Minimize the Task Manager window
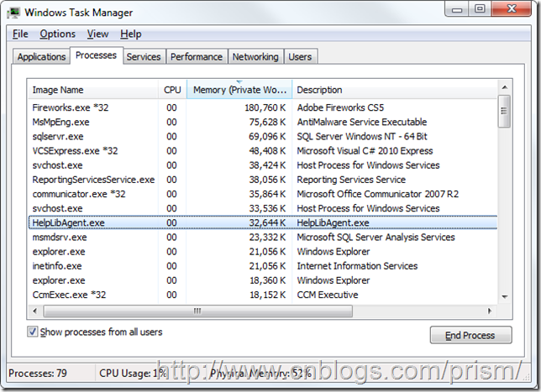The height and width of the screenshot is (392, 541). click(457, 9)
